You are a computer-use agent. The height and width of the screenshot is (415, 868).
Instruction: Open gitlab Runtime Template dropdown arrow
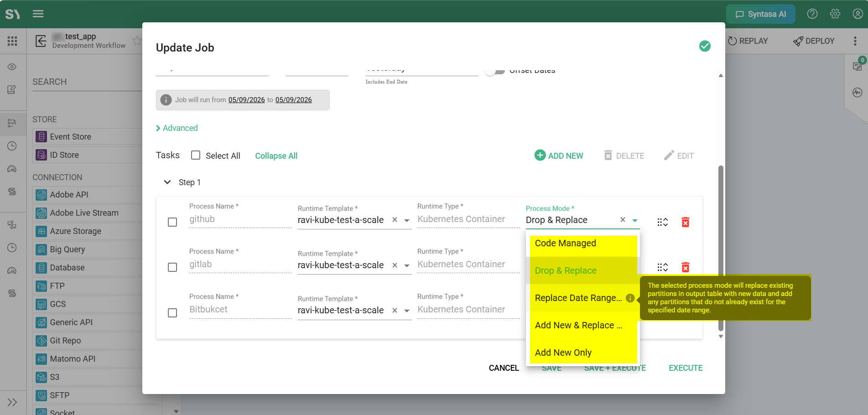click(407, 265)
